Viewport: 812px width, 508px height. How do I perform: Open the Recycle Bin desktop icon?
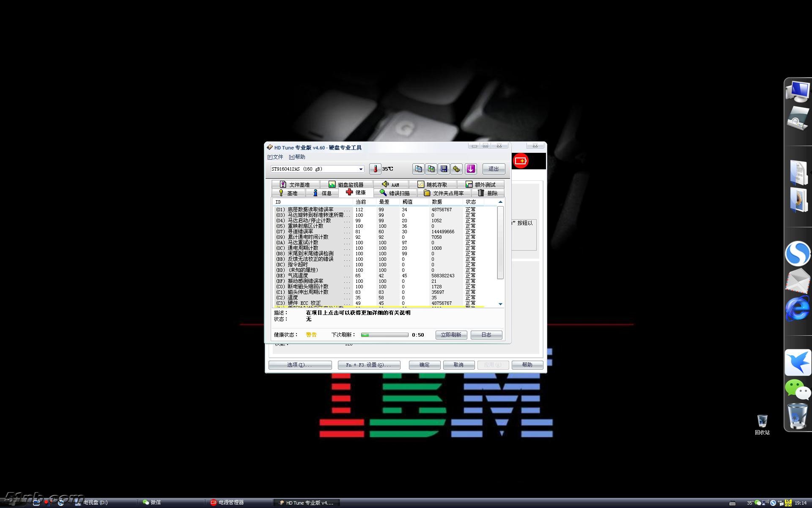[x=762, y=424]
